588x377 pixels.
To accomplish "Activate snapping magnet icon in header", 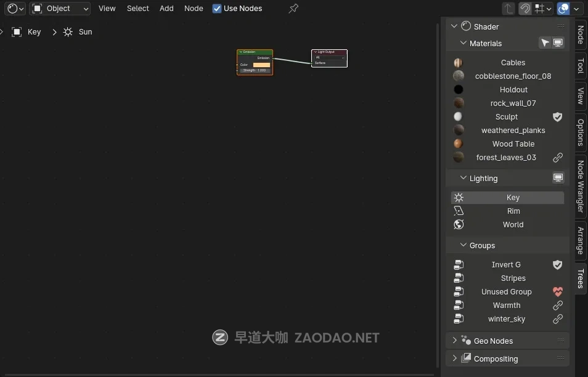I will pos(525,8).
